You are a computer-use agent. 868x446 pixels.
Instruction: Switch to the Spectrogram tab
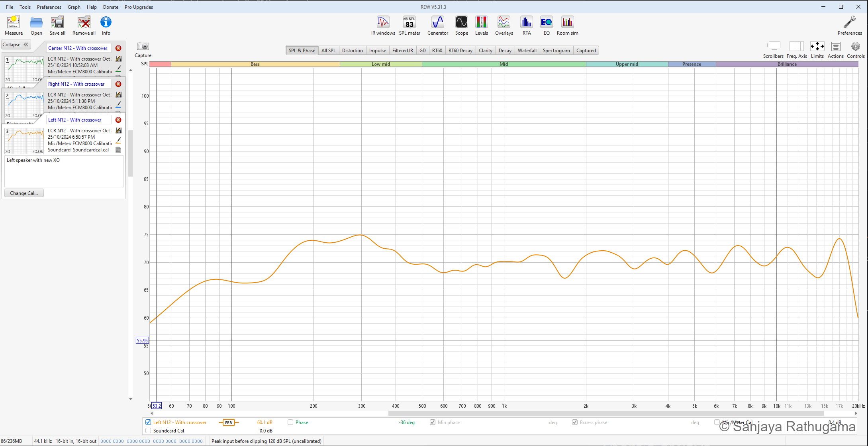556,50
